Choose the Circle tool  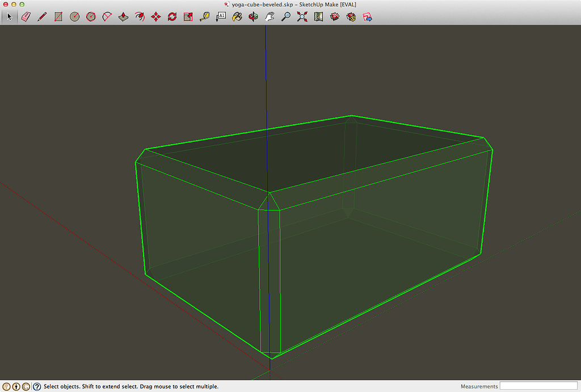tap(74, 16)
